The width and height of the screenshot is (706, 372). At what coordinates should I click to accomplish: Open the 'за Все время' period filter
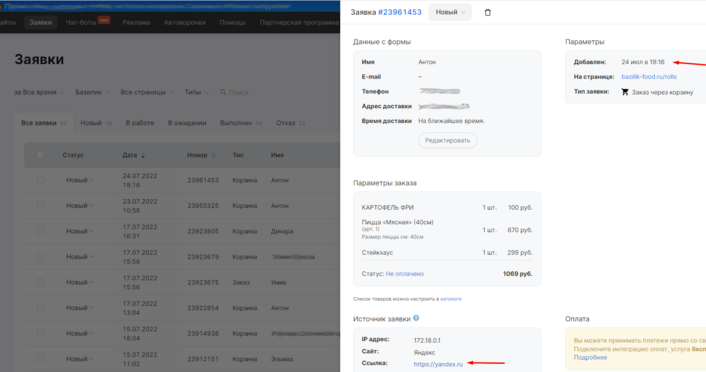[39, 92]
